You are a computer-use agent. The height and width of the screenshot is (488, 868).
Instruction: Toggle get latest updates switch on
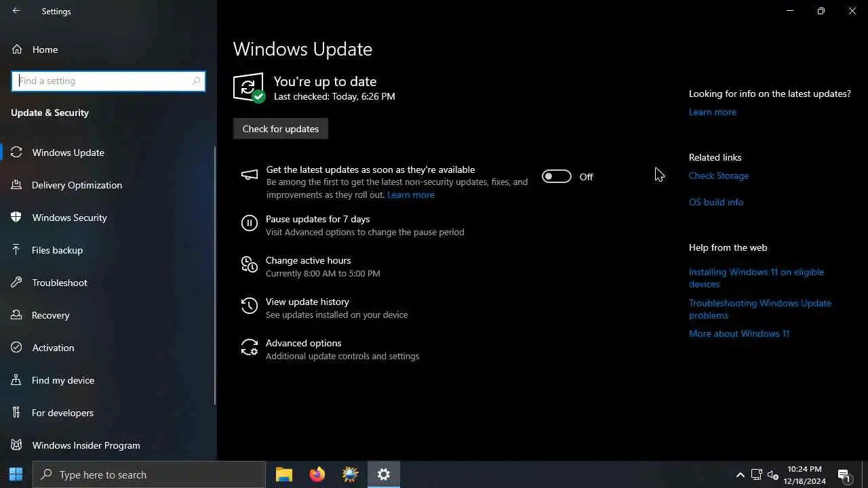pyautogui.click(x=556, y=176)
